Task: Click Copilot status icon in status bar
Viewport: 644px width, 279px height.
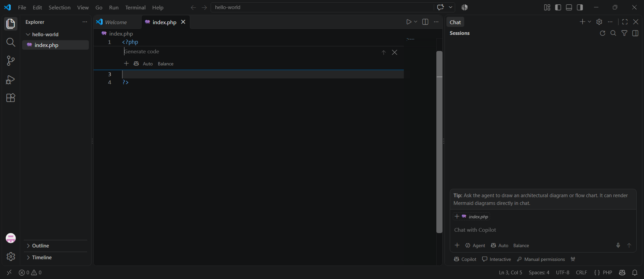Action: (623, 273)
